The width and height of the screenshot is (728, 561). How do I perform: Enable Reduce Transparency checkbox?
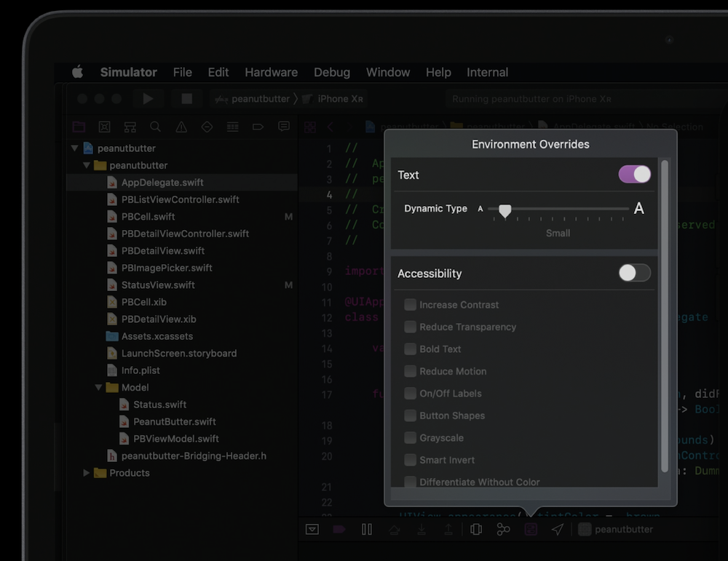point(410,327)
